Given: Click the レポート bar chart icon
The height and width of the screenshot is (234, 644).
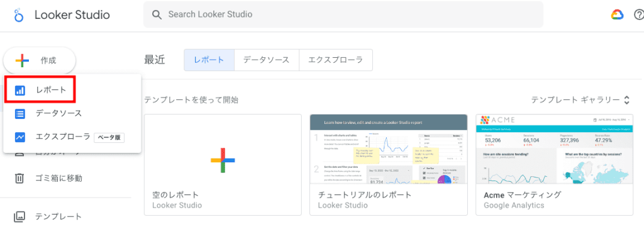Looking at the screenshot, I should pyautogui.click(x=19, y=91).
